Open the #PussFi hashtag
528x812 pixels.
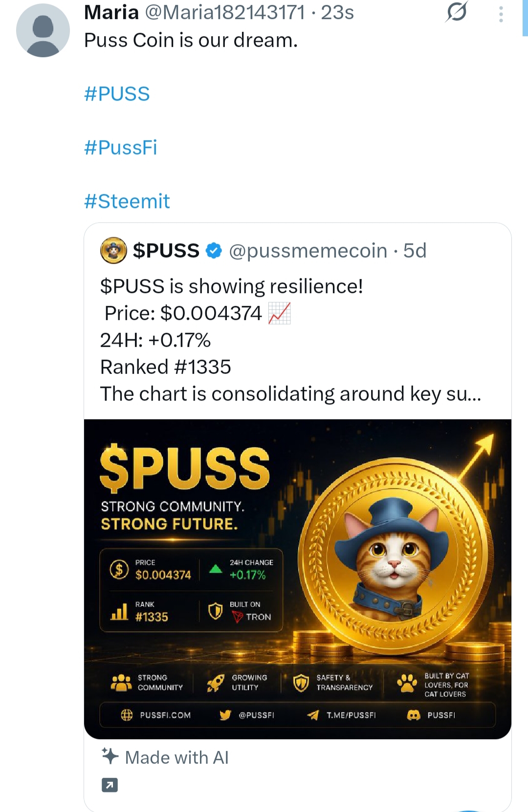pos(121,148)
